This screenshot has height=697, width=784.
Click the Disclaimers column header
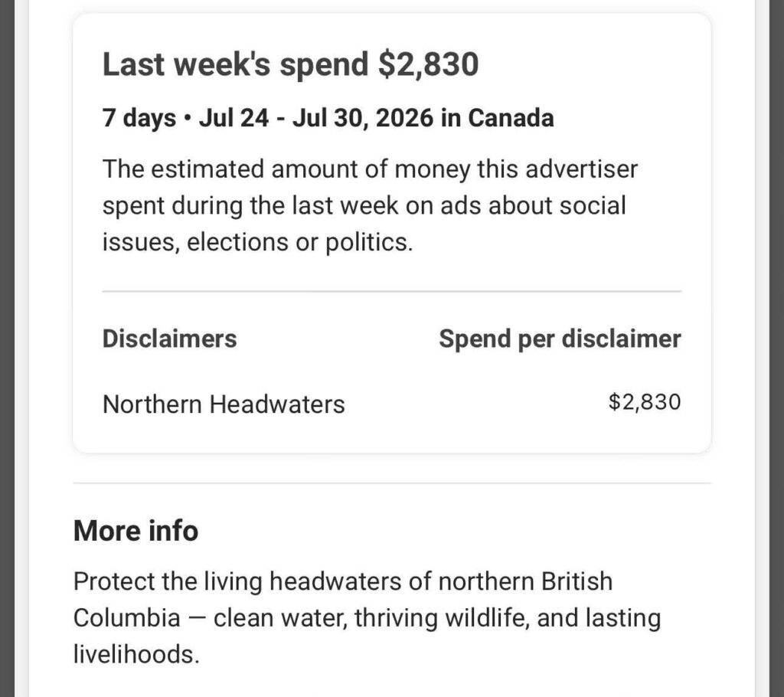point(169,339)
